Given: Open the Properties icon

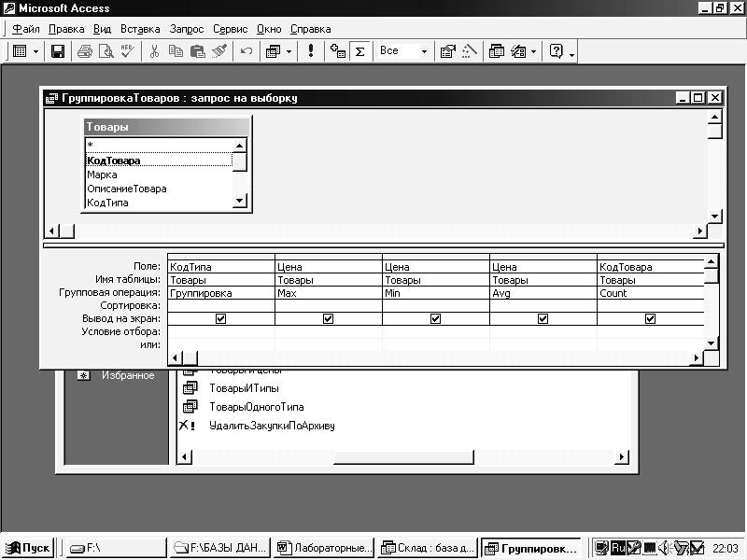Looking at the screenshot, I should click(x=447, y=51).
